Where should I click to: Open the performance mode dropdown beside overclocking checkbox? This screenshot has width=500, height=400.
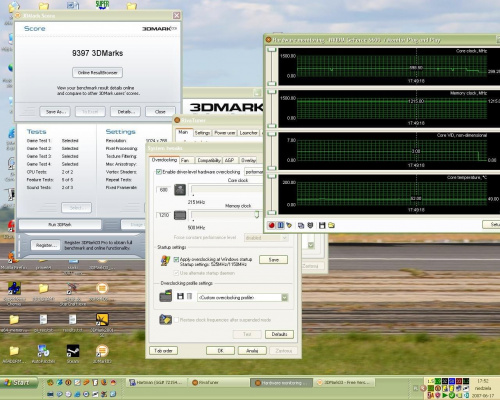click(253, 172)
